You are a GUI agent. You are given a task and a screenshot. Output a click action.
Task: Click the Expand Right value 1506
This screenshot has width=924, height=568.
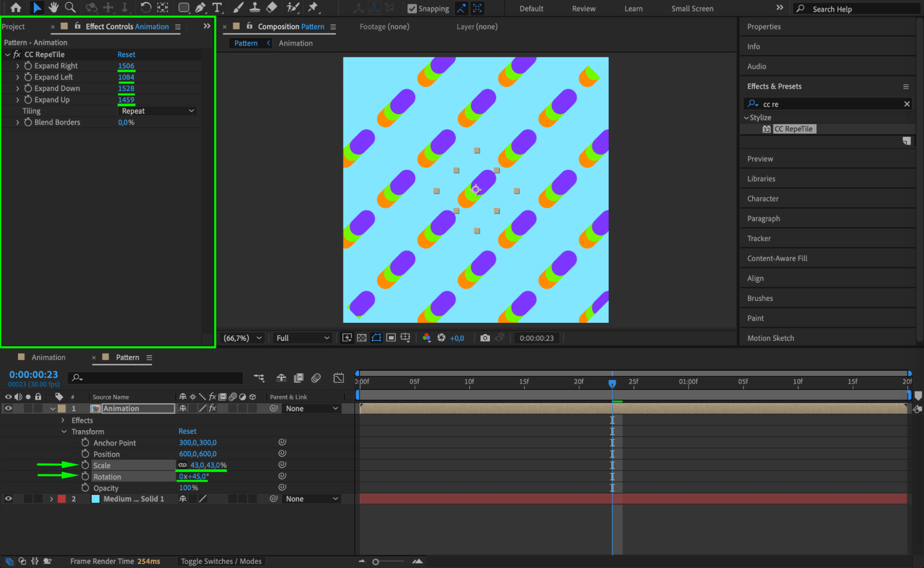(x=126, y=66)
